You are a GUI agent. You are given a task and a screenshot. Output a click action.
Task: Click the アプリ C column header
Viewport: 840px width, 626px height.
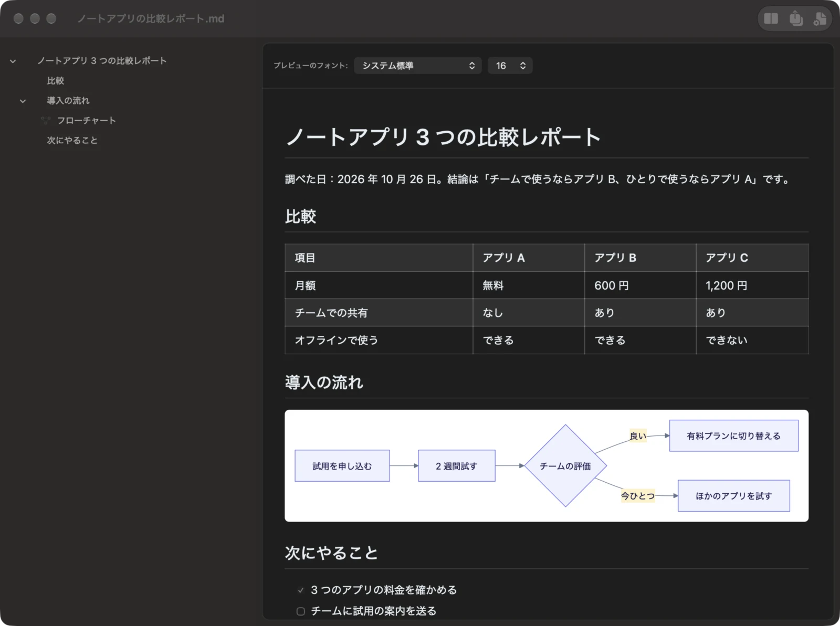point(752,258)
